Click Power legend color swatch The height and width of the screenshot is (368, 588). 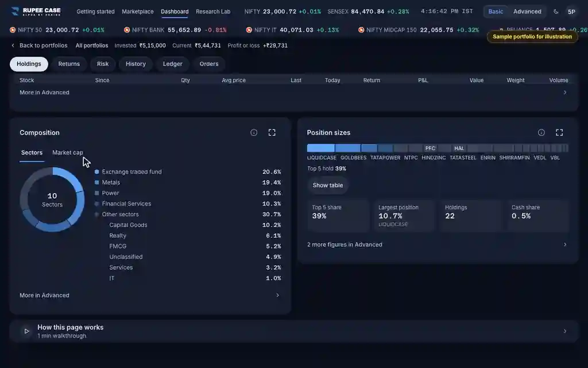point(96,193)
